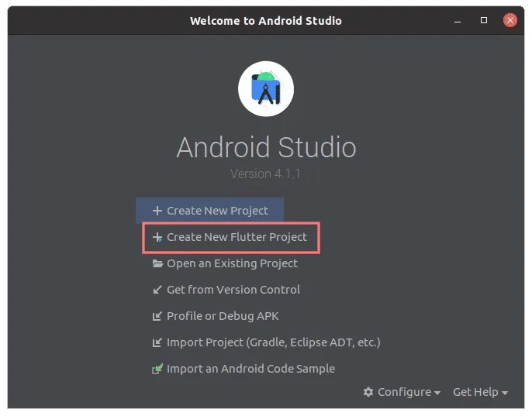532x416 pixels.
Task: Choose Profile or Debug APK
Action: [x=216, y=316]
